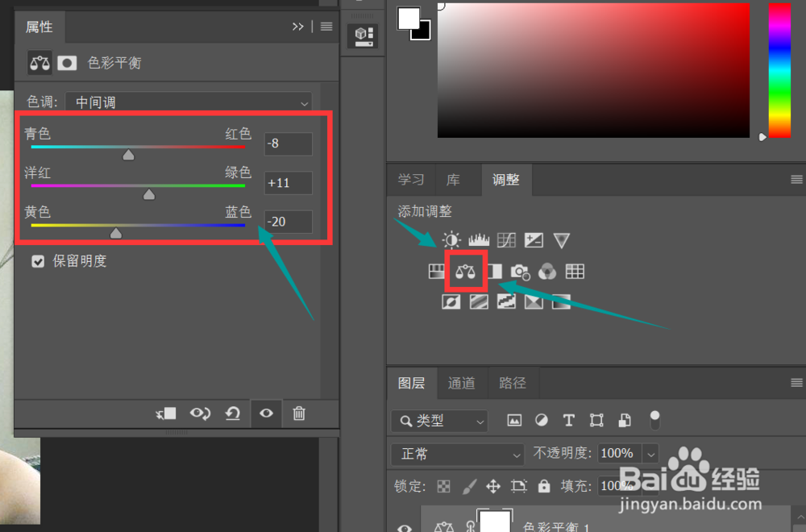Image resolution: width=806 pixels, height=532 pixels.
Task: Clip adjustment to layer below
Action: [x=166, y=414]
